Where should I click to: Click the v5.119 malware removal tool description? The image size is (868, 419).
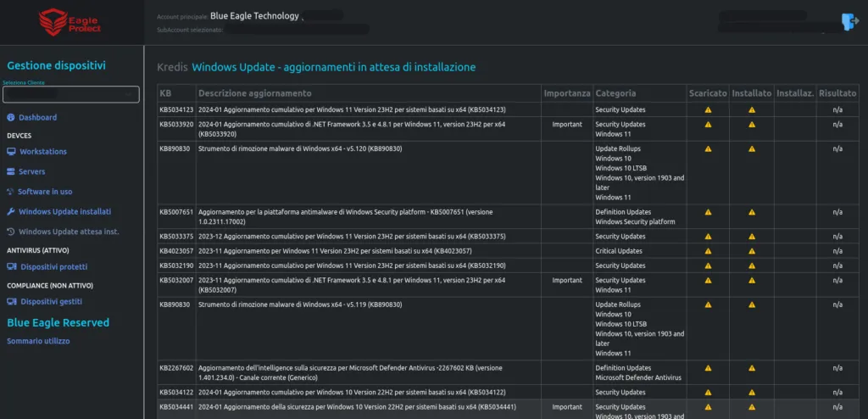pyautogui.click(x=300, y=304)
